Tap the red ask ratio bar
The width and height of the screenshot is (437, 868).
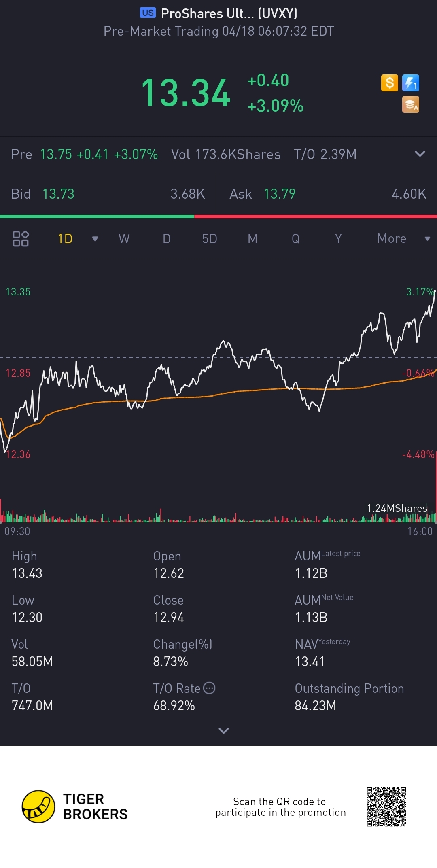tap(316, 216)
